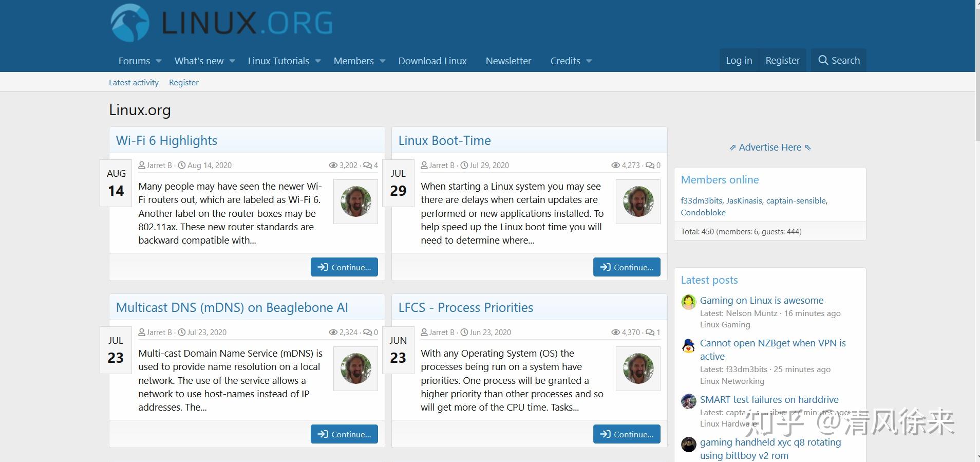Click avatar beside gaming handheld xyc q8 post
Viewport: 980px width, 462px height.
pos(688,444)
